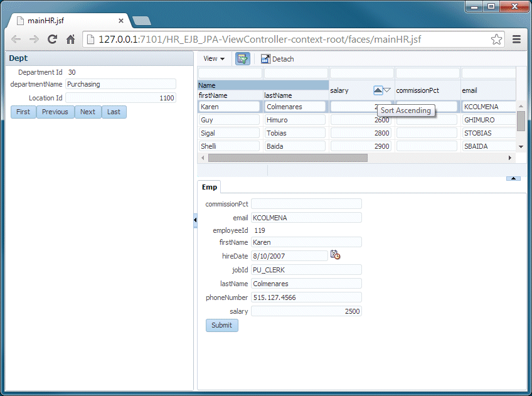Select the Baida table cell
Viewport: 532px width, 396px height.
pos(295,146)
